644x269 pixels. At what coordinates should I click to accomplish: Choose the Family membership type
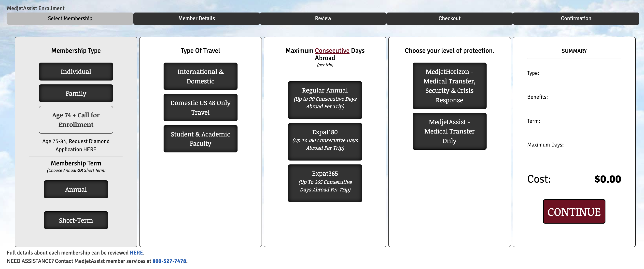coord(76,94)
